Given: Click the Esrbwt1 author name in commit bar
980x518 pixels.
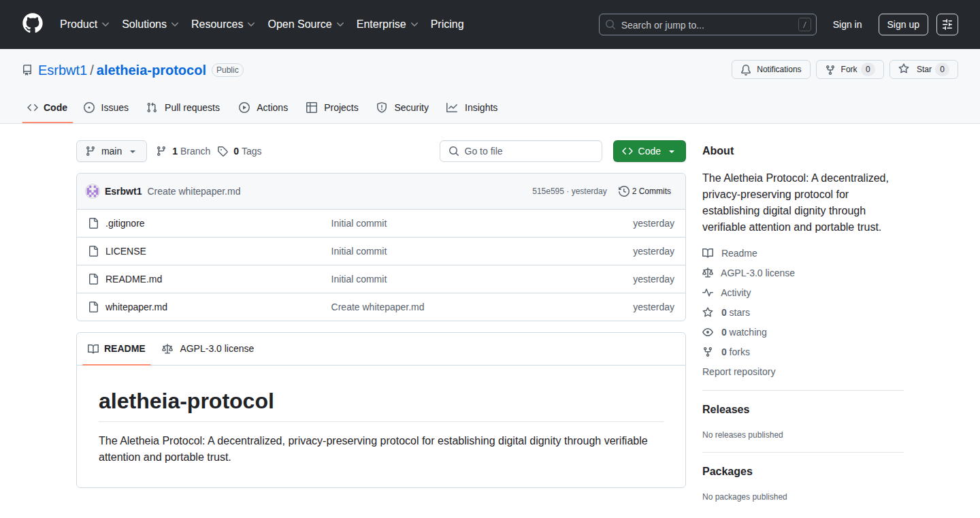Looking at the screenshot, I should click(123, 191).
